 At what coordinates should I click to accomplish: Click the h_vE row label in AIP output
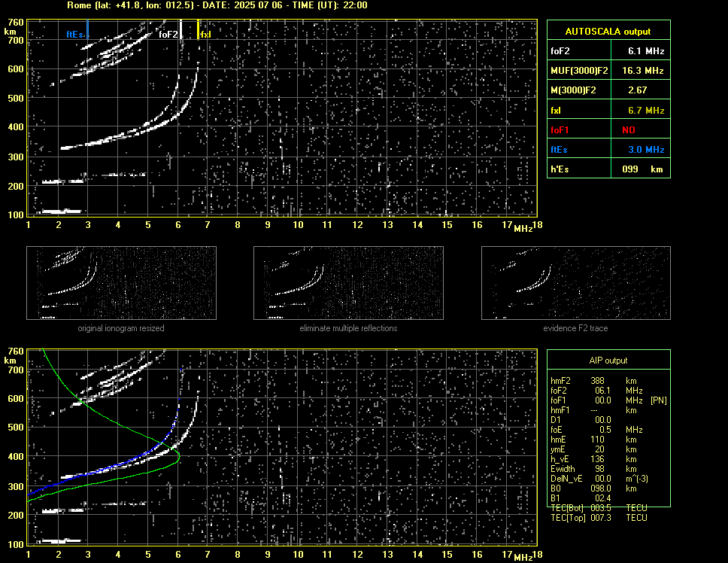[x=560, y=459]
